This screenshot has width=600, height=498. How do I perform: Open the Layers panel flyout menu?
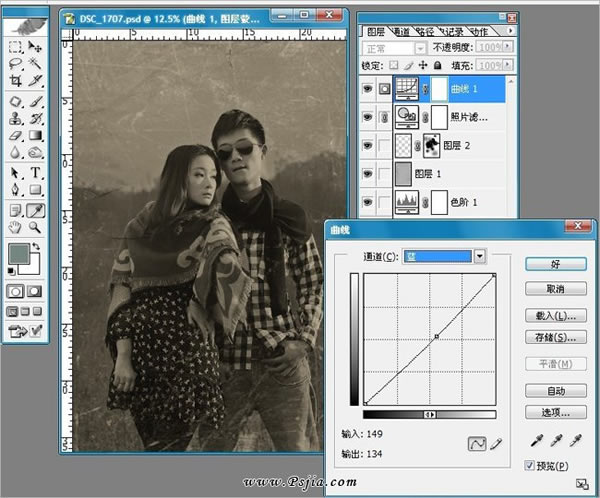point(510,30)
